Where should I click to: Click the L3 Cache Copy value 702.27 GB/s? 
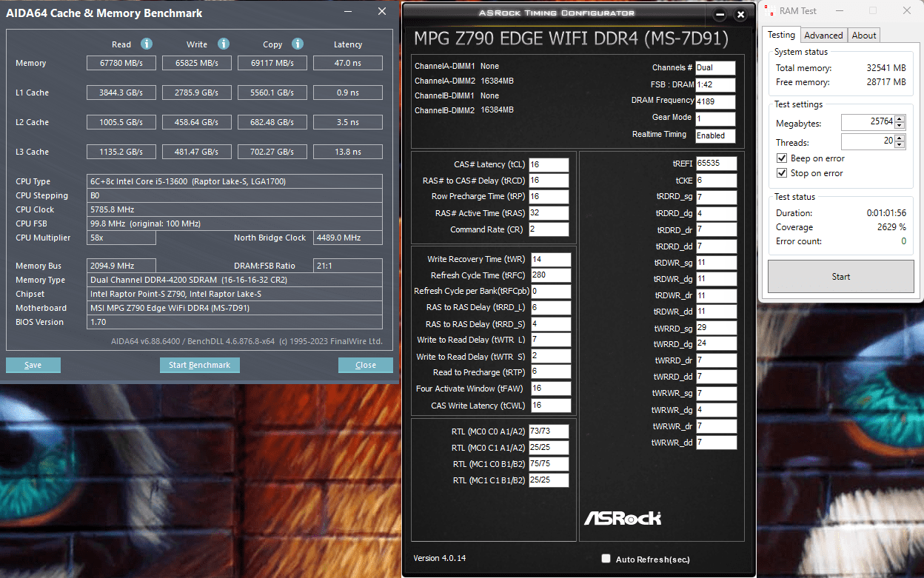point(272,152)
